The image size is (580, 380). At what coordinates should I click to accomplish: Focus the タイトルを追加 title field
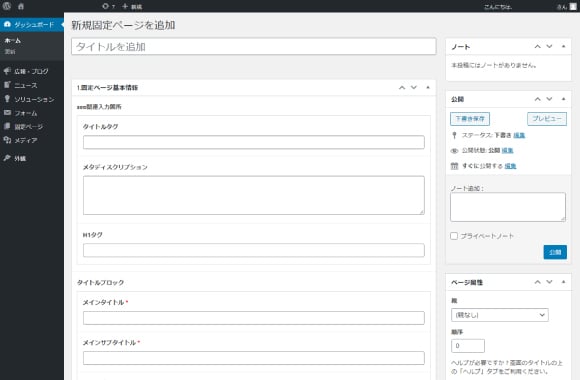coord(253,47)
